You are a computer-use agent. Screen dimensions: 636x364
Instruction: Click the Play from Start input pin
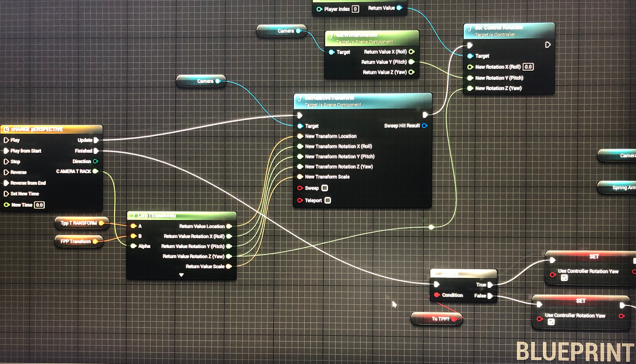coord(6,151)
